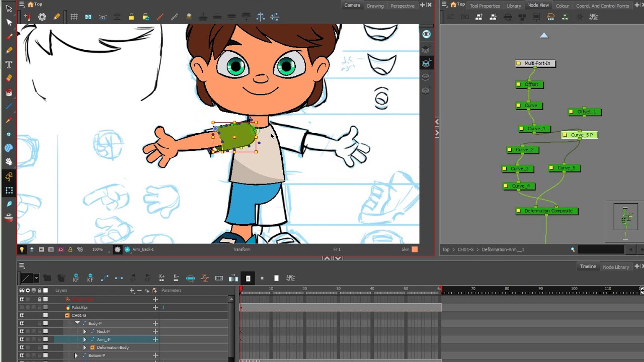This screenshot has height=362, width=644.
Task: Click the orange kinematic chain icon
Action: [160, 17]
